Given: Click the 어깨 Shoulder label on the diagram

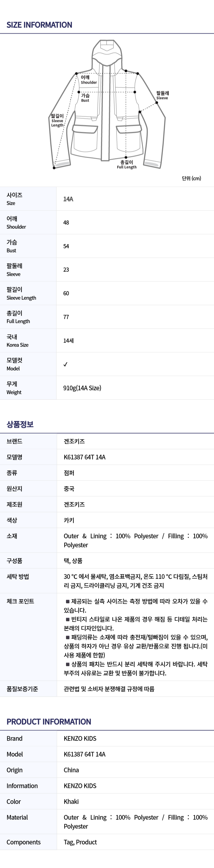Looking at the screenshot, I should click(x=89, y=79).
